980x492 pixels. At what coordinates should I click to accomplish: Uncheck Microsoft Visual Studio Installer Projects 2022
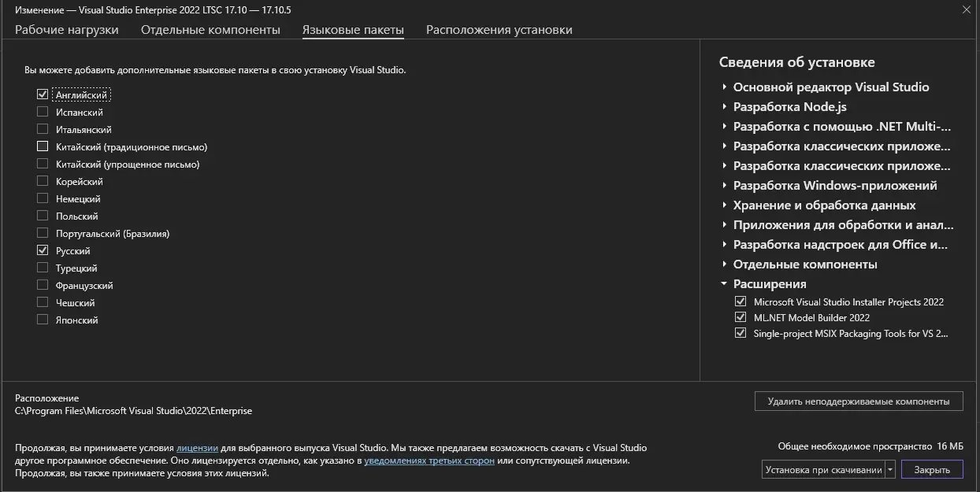coord(740,301)
